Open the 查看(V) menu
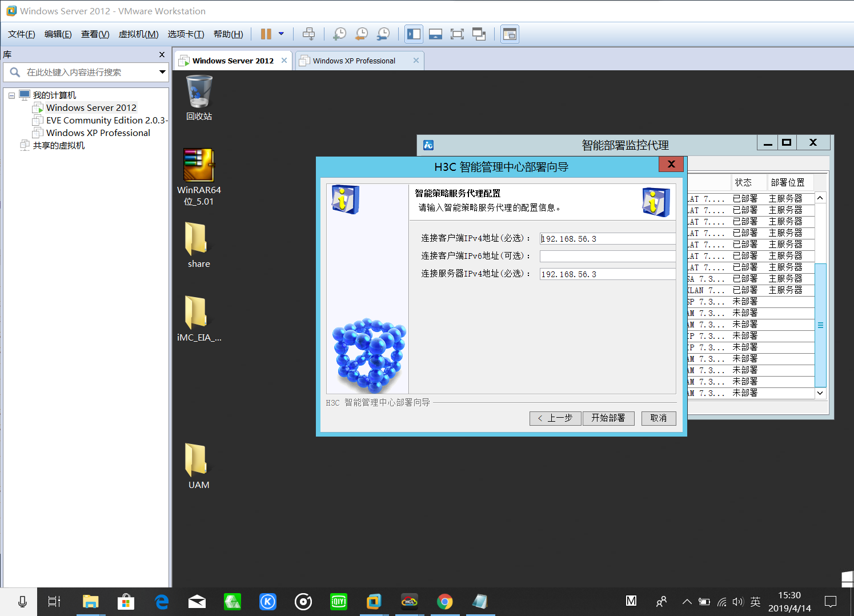This screenshot has height=616, width=854. pyautogui.click(x=95, y=34)
